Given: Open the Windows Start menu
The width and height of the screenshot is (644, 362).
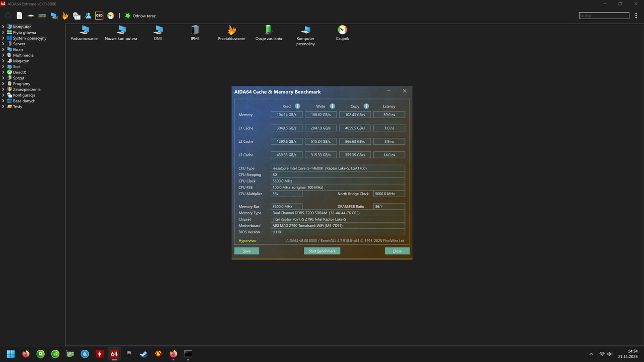Looking at the screenshot, I should point(11,354).
